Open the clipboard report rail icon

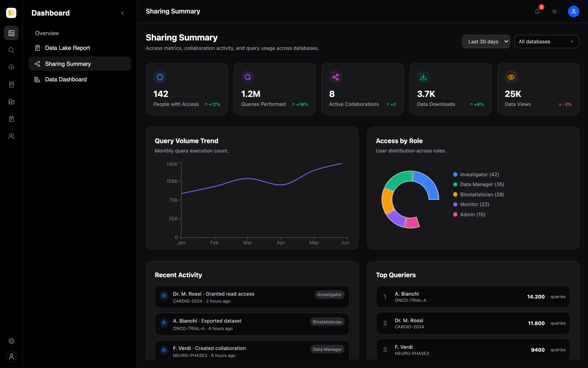point(11,119)
